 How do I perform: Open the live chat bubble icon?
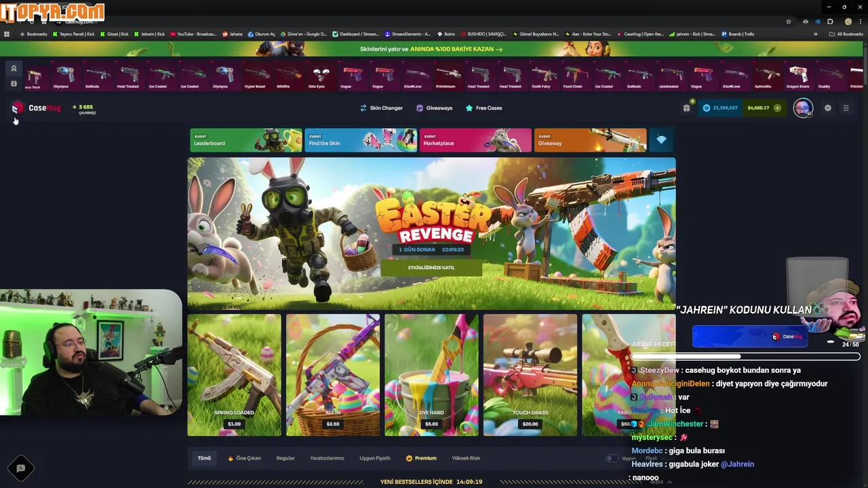pyautogui.click(x=21, y=468)
